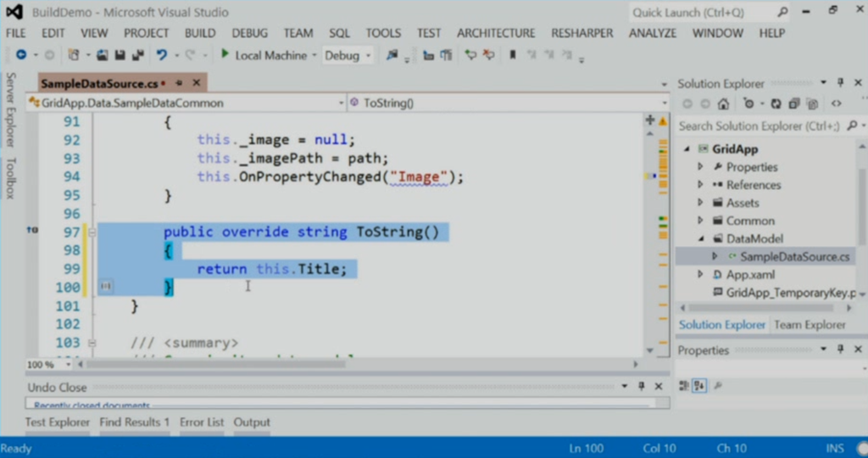Click the Property Pages wrench icon
This screenshot has width=868, height=458.
718,385
